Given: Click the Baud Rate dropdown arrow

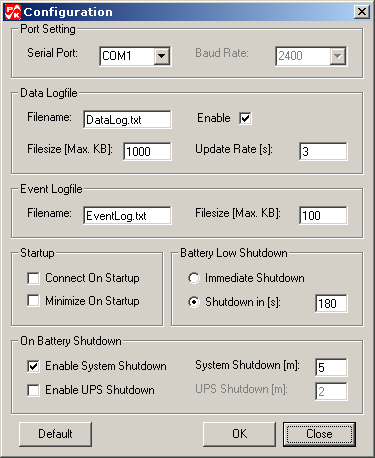Looking at the screenshot, I should (338, 56).
